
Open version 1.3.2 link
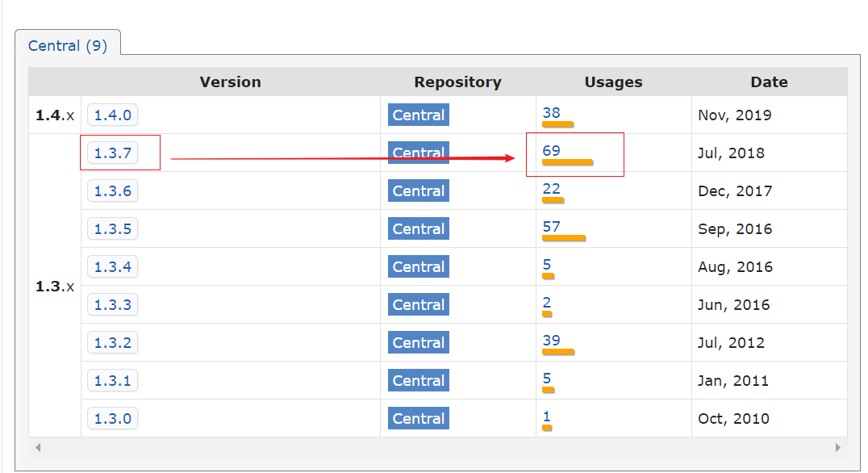pyautogui.click(x=112, y=343)
